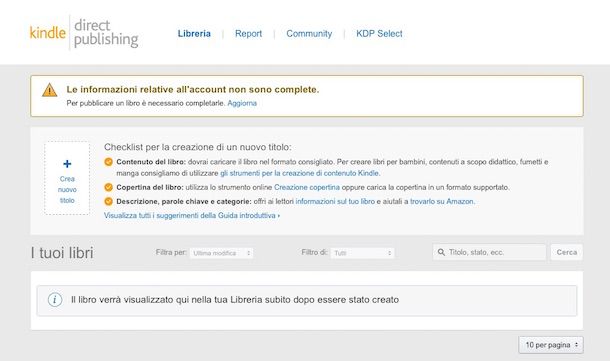Follow the informazioni sul tuo libro link
610x361 pixels.
coord(335,202)
